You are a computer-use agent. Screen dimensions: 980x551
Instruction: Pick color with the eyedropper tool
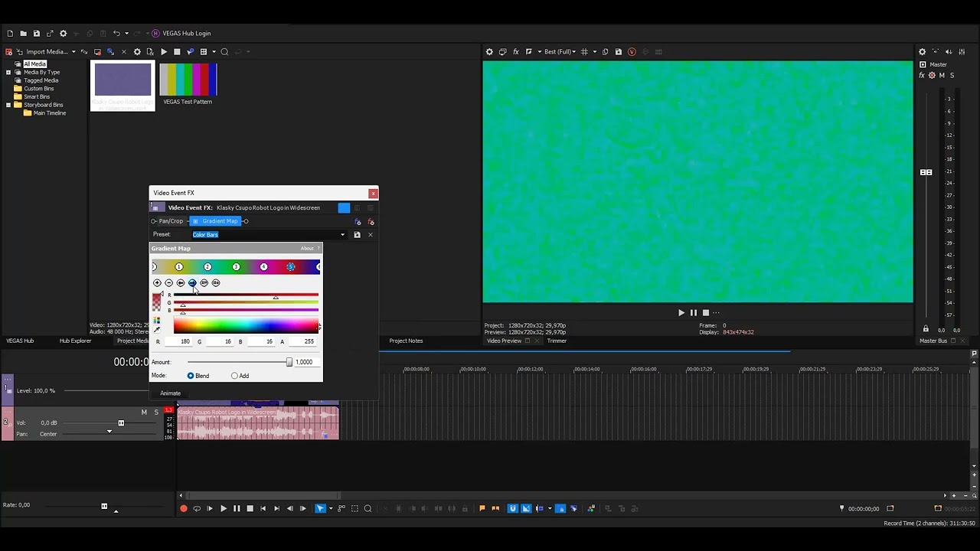(x=157, y=330)
